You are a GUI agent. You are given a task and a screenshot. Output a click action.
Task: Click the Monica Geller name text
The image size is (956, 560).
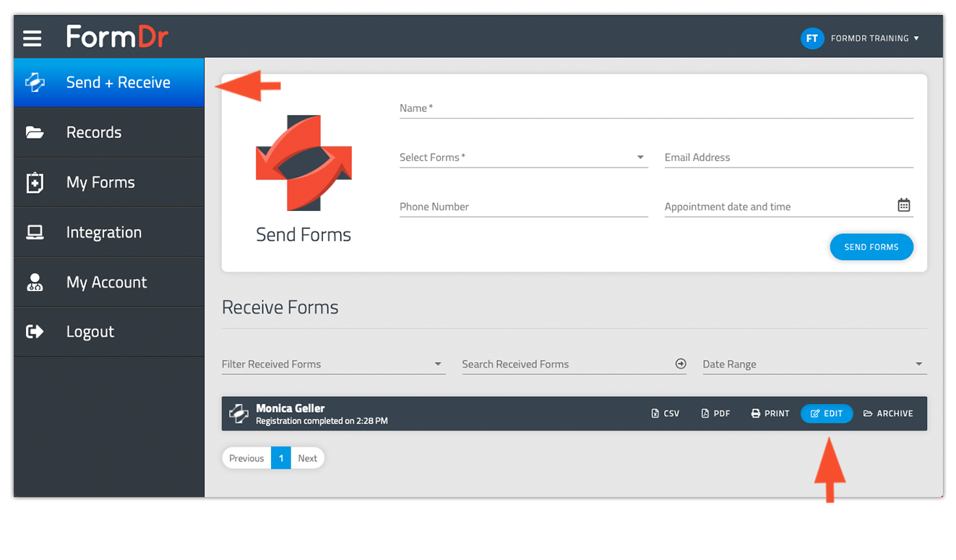290,408
